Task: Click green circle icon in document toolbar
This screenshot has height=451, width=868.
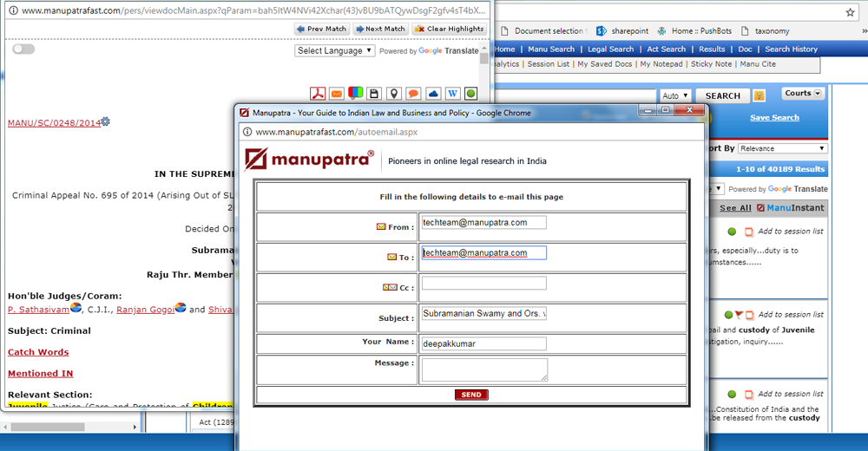Action: 471,94
